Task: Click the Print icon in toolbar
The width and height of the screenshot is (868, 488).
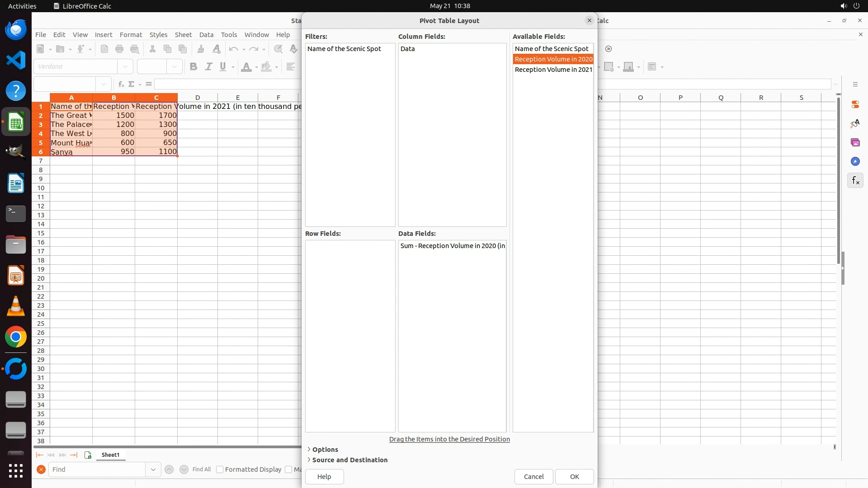Action: click(119, 49)
